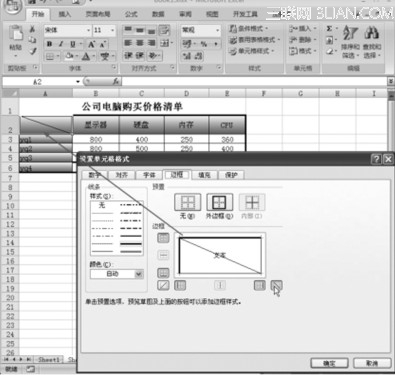Click the Format Painter brush icon
Screen dimensions: 395x375
coord(33,51)
